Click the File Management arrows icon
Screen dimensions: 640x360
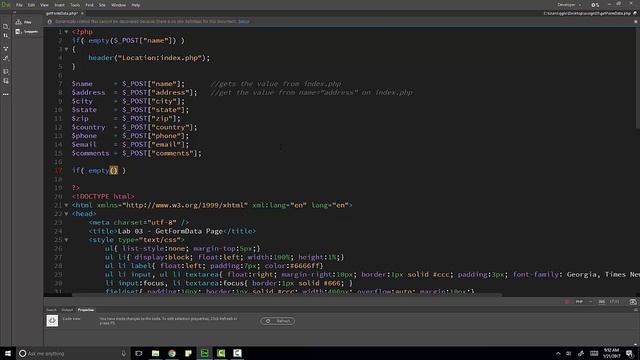point(6,36)
